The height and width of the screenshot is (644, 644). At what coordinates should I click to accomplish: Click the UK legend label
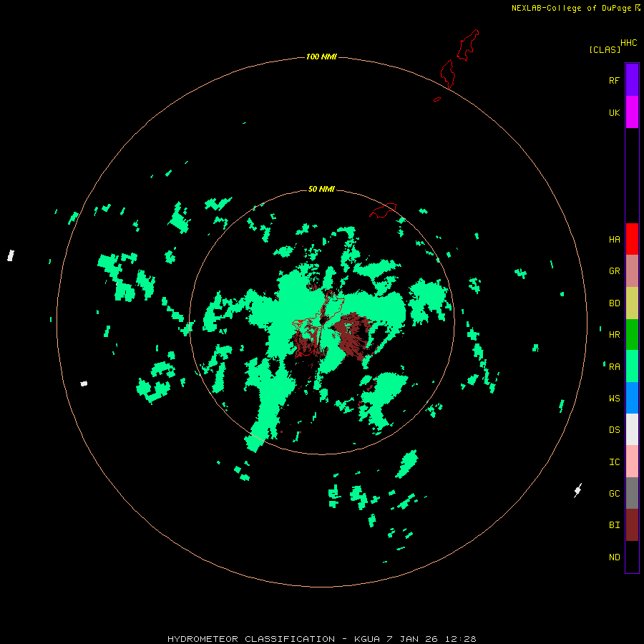[614, 112]
